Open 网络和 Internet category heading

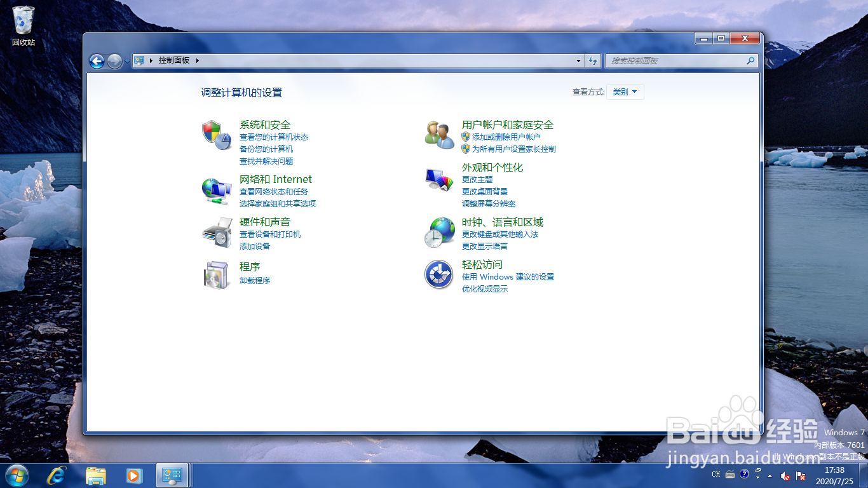click(x=276, y=180)
